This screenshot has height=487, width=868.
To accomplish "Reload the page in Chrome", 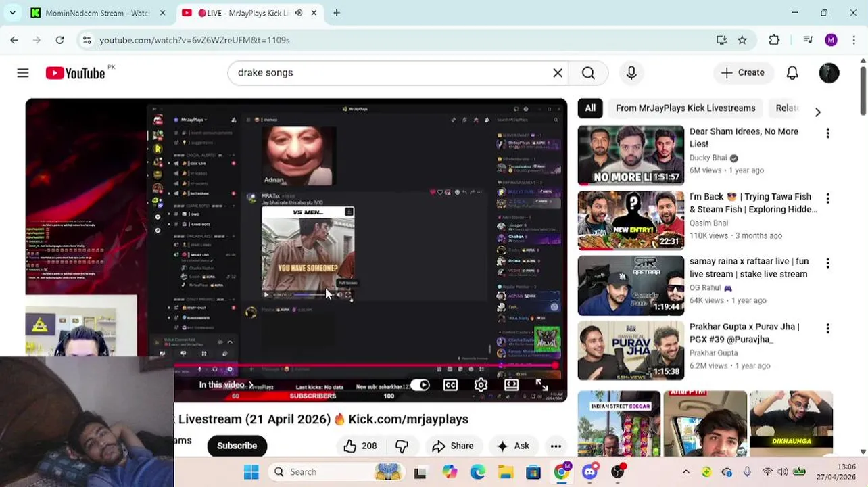I will pyautogui.click(x=59, y=40).
